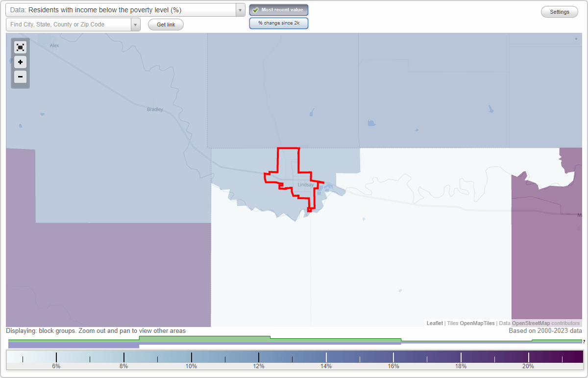Zoom in using the plus icon
Viewport: 588px width, 378px height.
[20, 62]
